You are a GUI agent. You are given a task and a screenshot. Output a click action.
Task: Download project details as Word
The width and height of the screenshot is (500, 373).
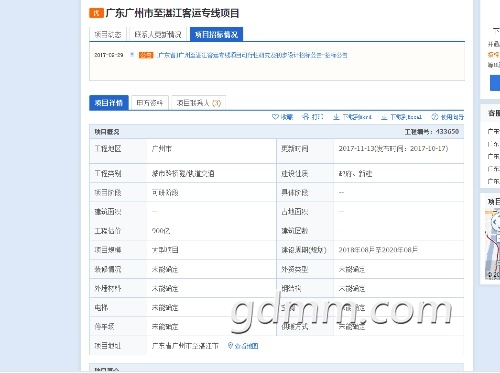point(352,117)
